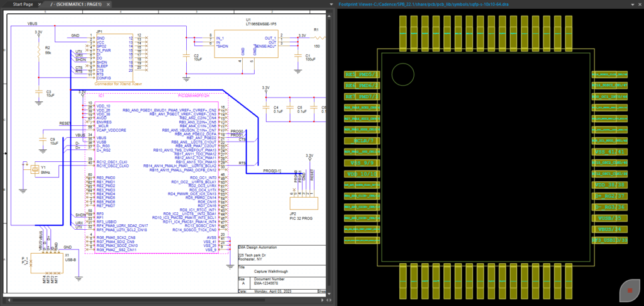Select the RE5_PMD5 footprint pad
Image resolution: width=644 pixels, height=306 pixels.
pyautogui.click(x=362, y=74)
